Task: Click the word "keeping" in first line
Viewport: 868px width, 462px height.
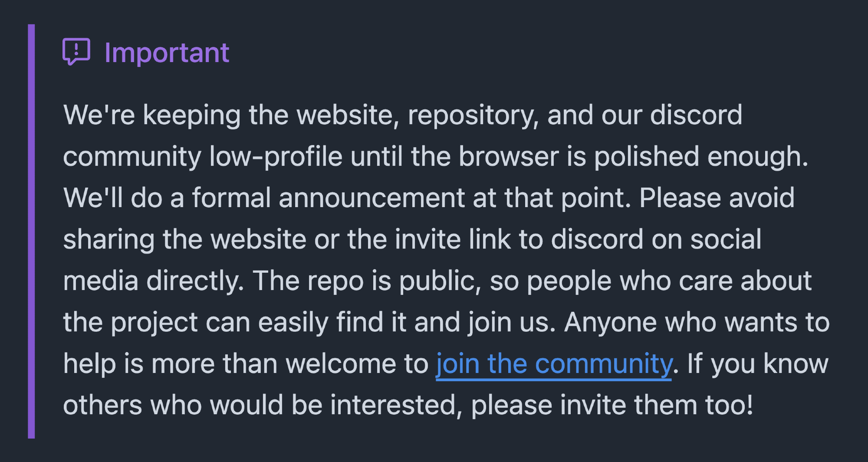Action: (x=191, y=115)
